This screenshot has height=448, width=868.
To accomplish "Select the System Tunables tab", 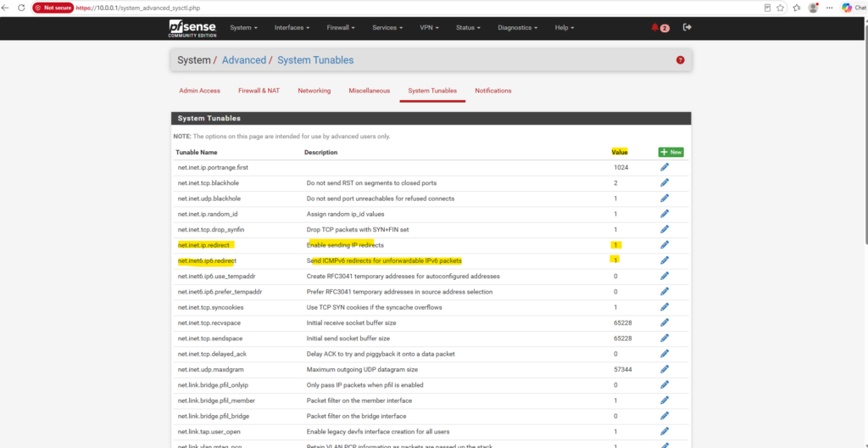I will pyautogui.click(x=432, y=91).
